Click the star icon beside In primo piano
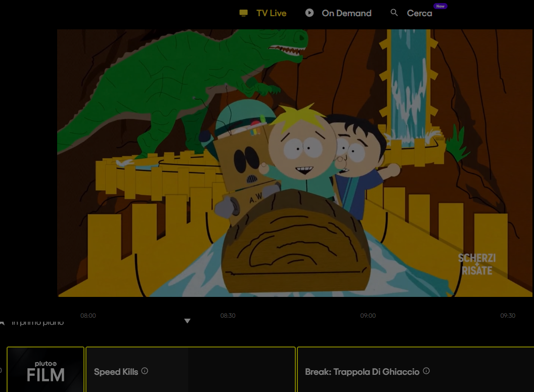 [2, 323]
